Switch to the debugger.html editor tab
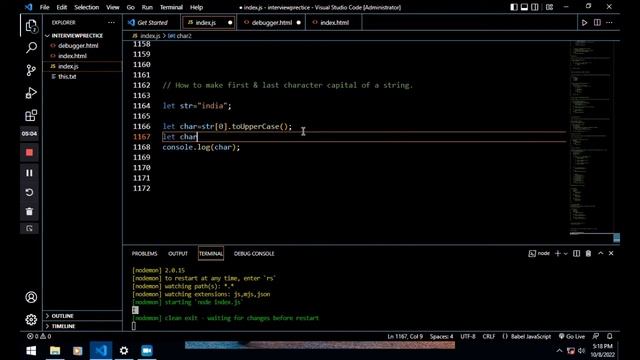640x360 pixels. coord(272,22)
